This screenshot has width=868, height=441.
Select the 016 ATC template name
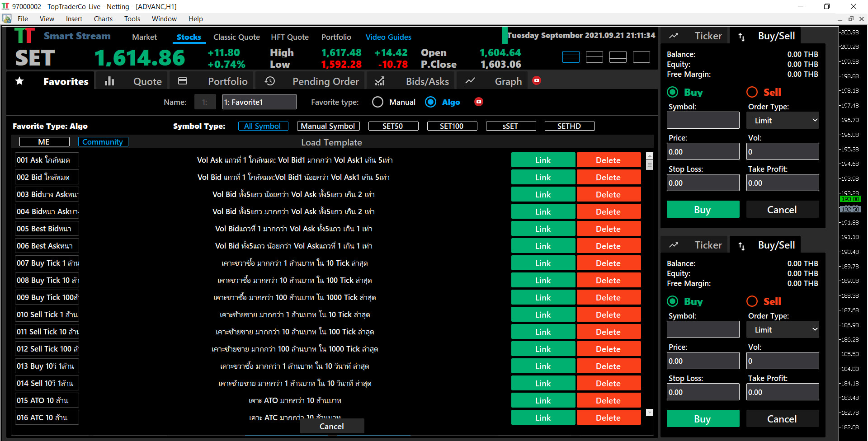[x=47, y=418]
